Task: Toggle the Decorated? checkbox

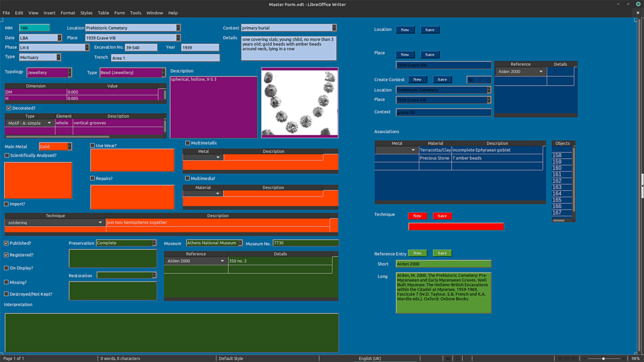Action: pyautogui.click(x=9, y=108)
